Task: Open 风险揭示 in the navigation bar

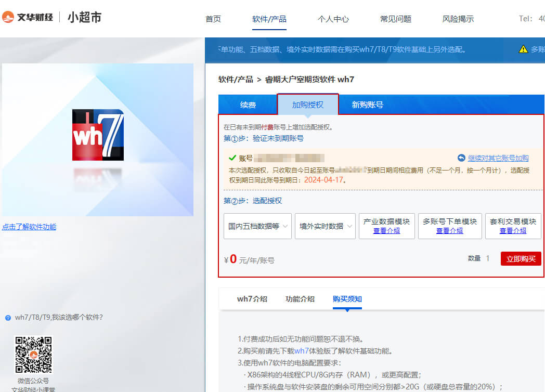Action: pos(458,19)
